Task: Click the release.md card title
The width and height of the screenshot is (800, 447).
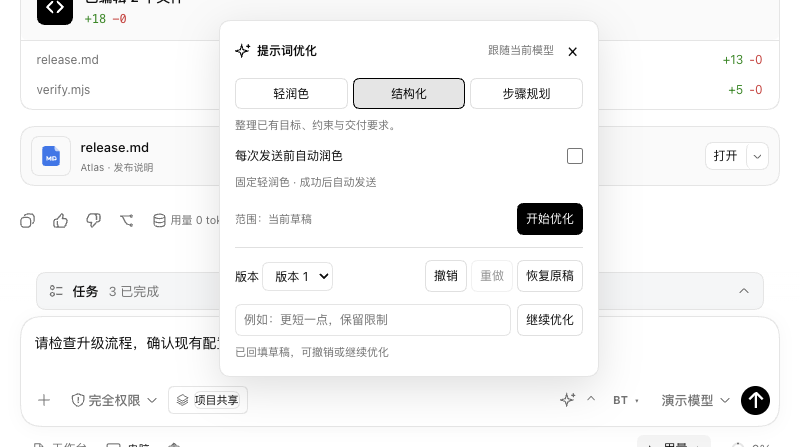Action: pyautogui.click(x=115, y=148)
